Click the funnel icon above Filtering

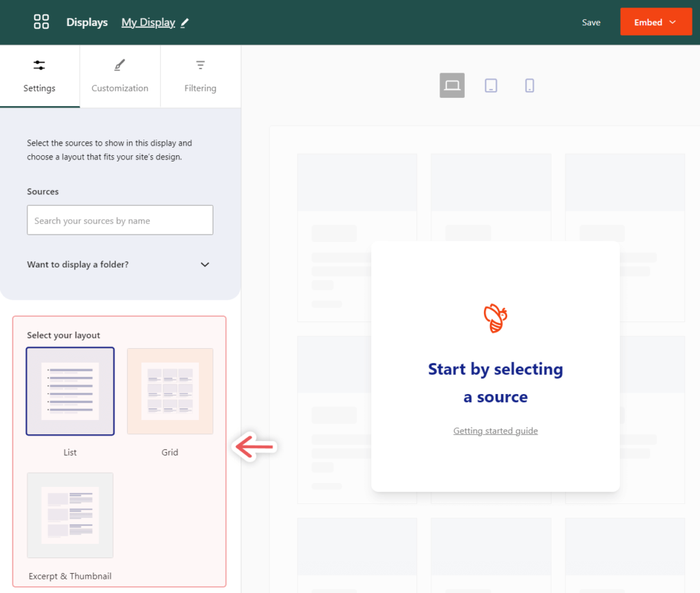[x=200, y=64]
